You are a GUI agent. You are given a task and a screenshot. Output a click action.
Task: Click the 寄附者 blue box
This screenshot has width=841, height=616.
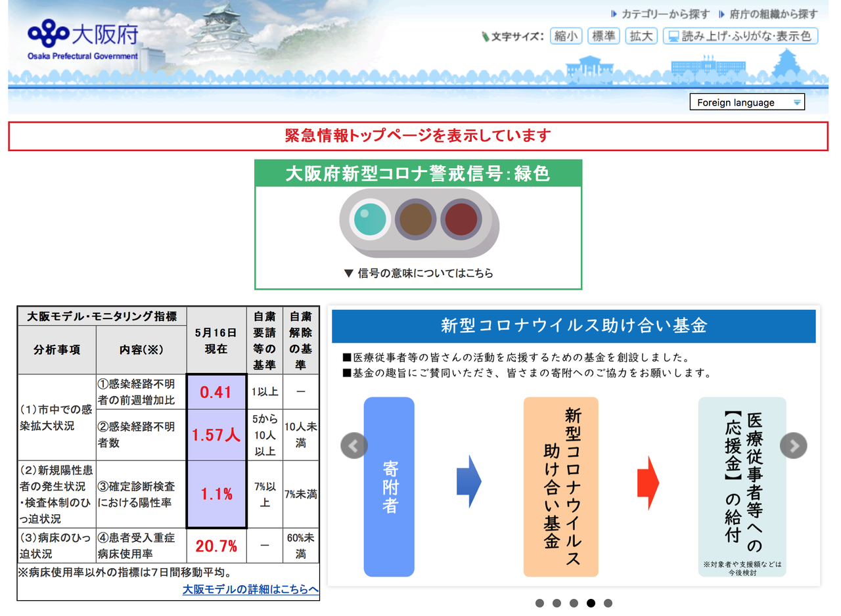click(389, 487)
